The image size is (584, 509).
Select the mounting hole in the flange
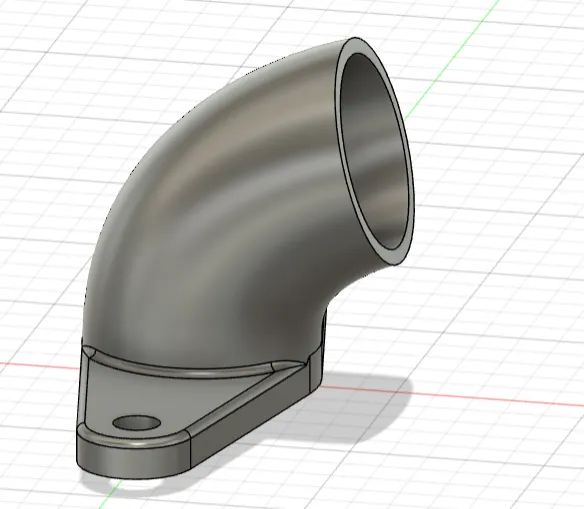pos(136,422)
